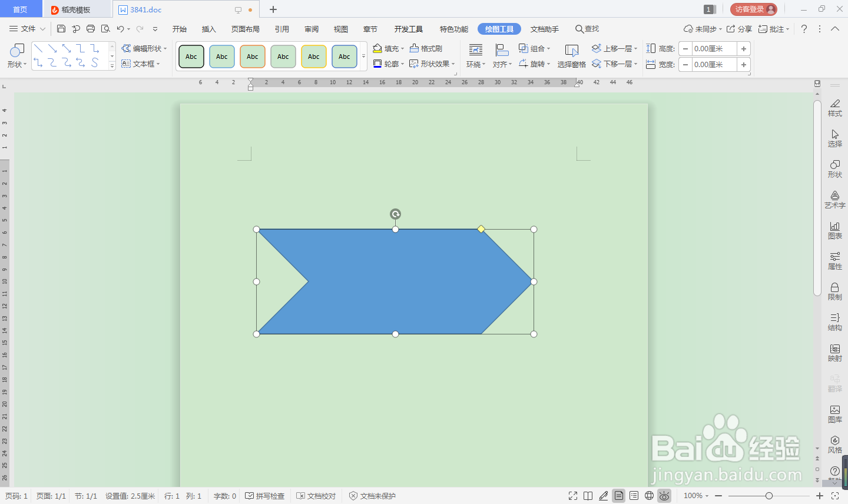
Task: Click Bring Forward (上移一层)
Action: point(615,48)
